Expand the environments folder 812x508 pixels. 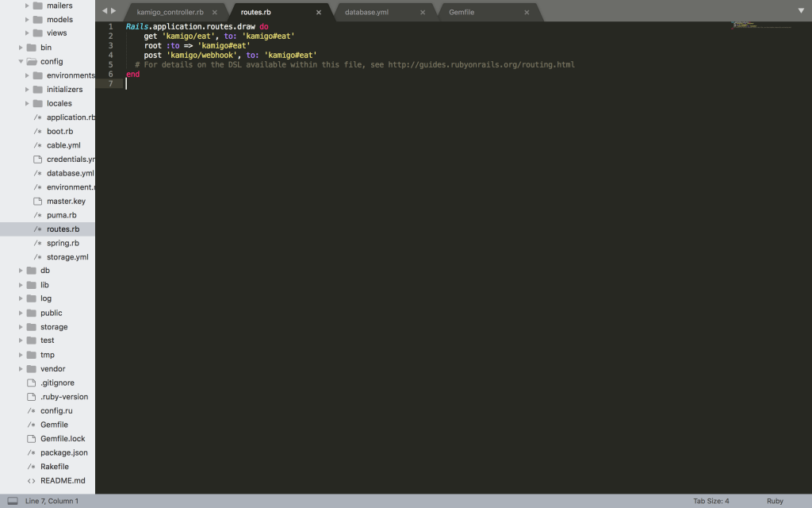click(27, 75)
